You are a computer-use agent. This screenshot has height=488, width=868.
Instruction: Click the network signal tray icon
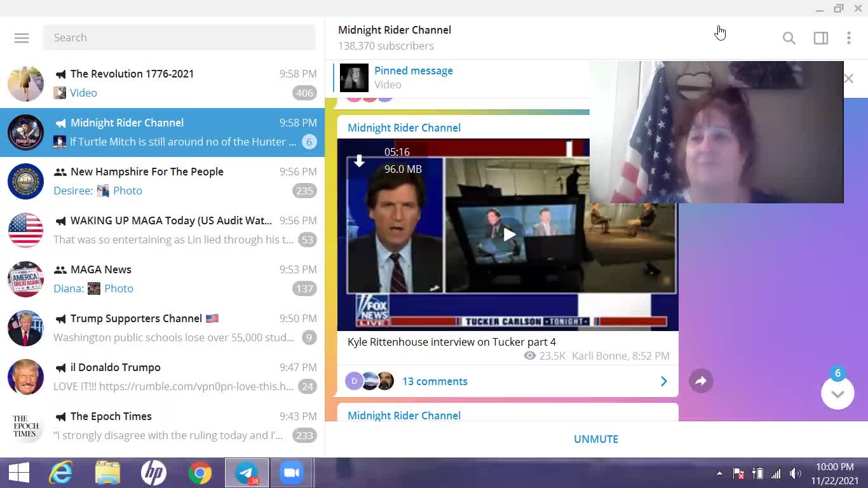click(x=776, y=473)
